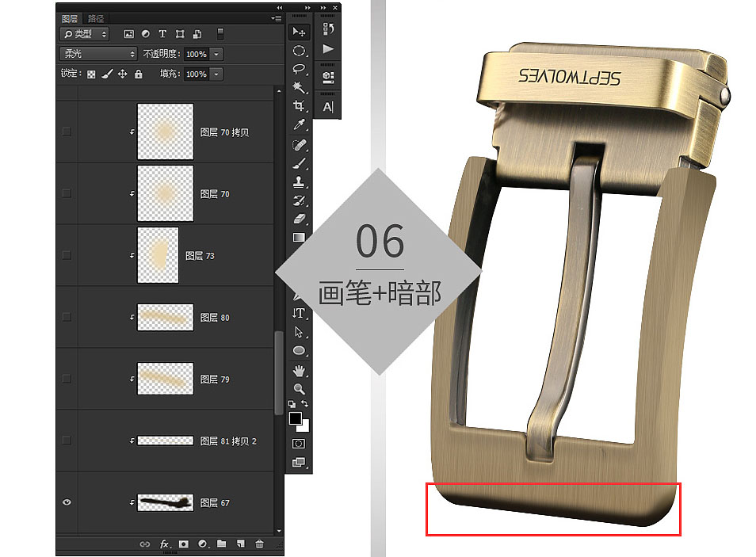This screenshot has width=756, height=557.
Task: Create a new layer group
Action: (222, 544)
